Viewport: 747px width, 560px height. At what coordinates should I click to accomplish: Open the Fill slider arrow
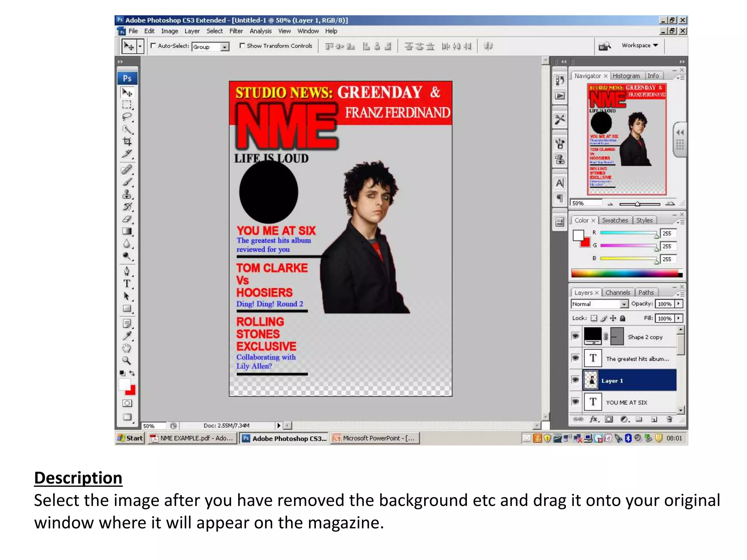pyautogui.click(x=679, y=318)
